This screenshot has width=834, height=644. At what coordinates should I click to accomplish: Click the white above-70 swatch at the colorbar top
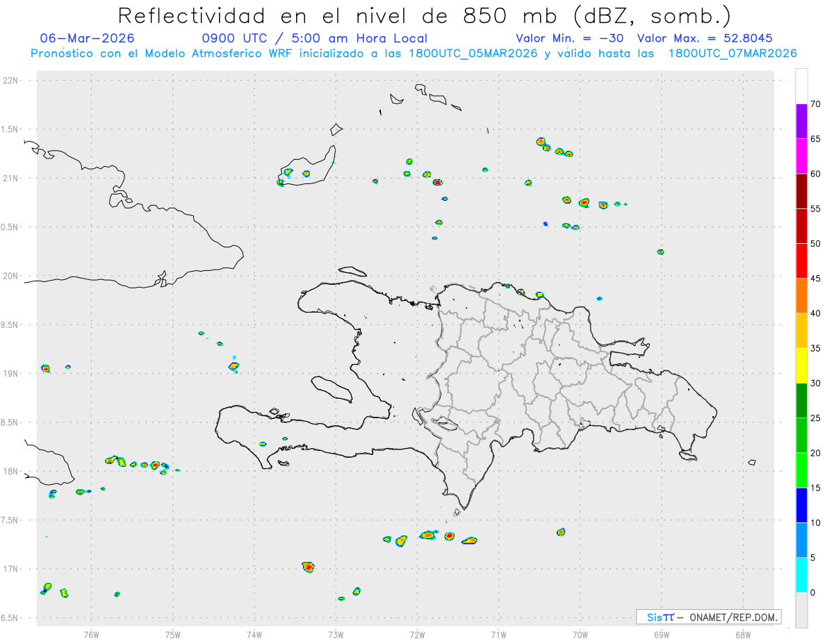point(801,87)
